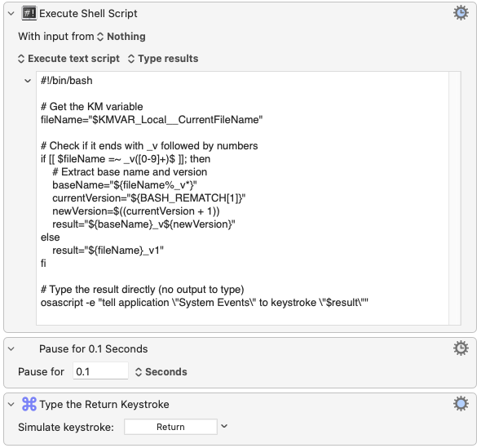Open gear menu for Execute Shell Script

[x=461, y=13]
